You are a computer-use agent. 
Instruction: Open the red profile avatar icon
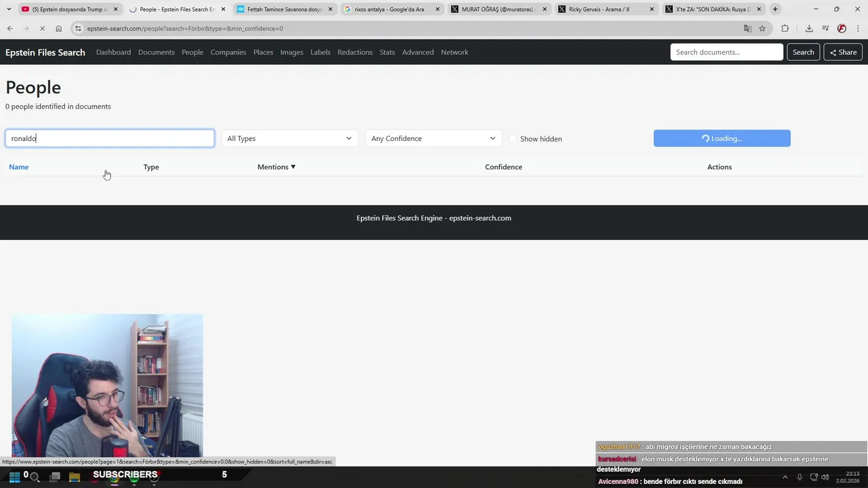click(x=842, y=28)
